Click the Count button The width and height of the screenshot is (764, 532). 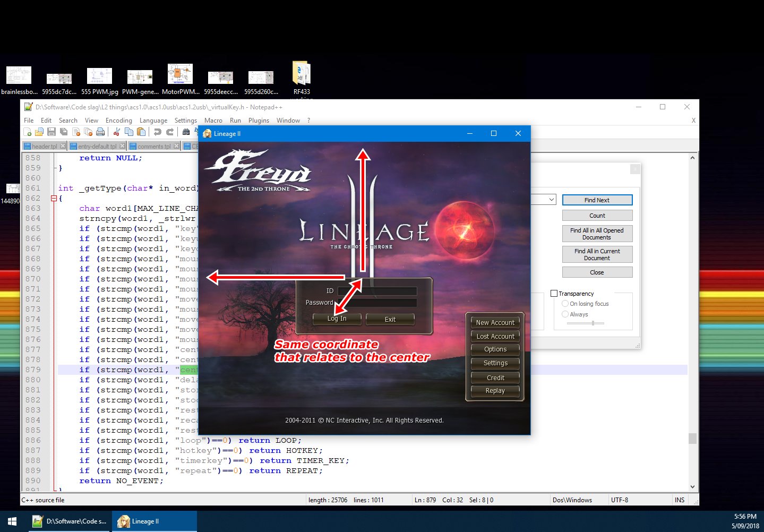[597, 216]
